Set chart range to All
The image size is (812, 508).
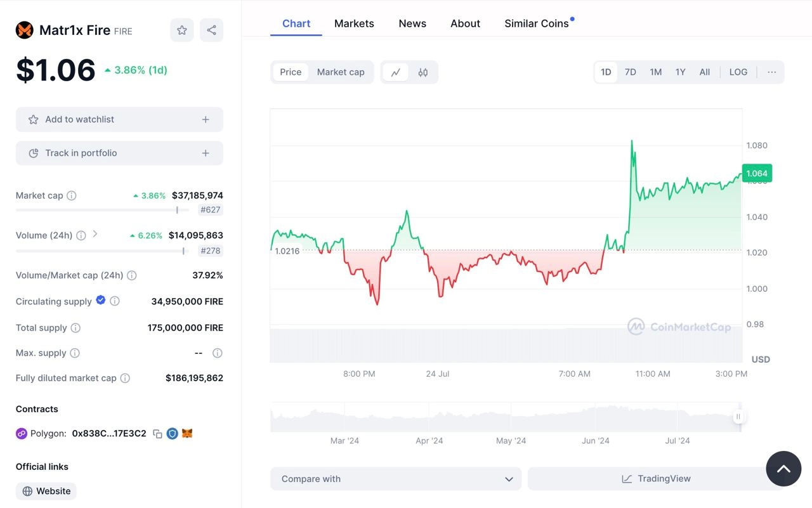[x=705, y=72]
